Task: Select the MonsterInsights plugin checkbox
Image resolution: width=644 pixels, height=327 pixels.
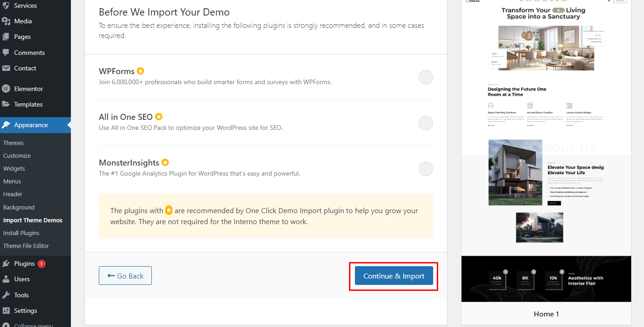Action: (x=426, y=169)
